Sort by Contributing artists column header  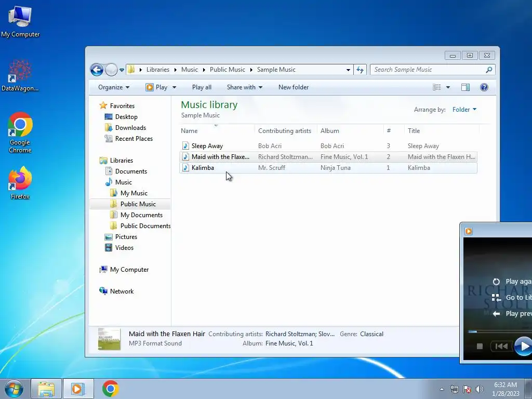coord(286,130)
